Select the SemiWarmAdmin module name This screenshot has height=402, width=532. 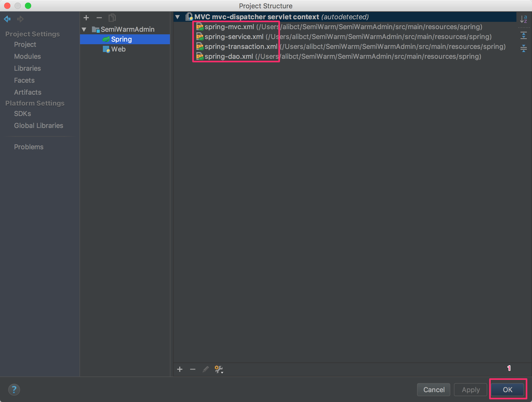coord(128,29)
